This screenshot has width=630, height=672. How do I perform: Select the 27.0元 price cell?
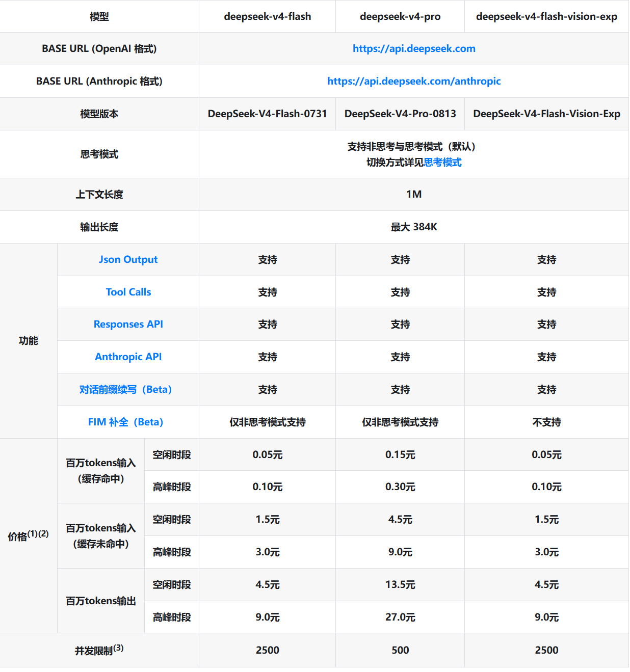400,617
